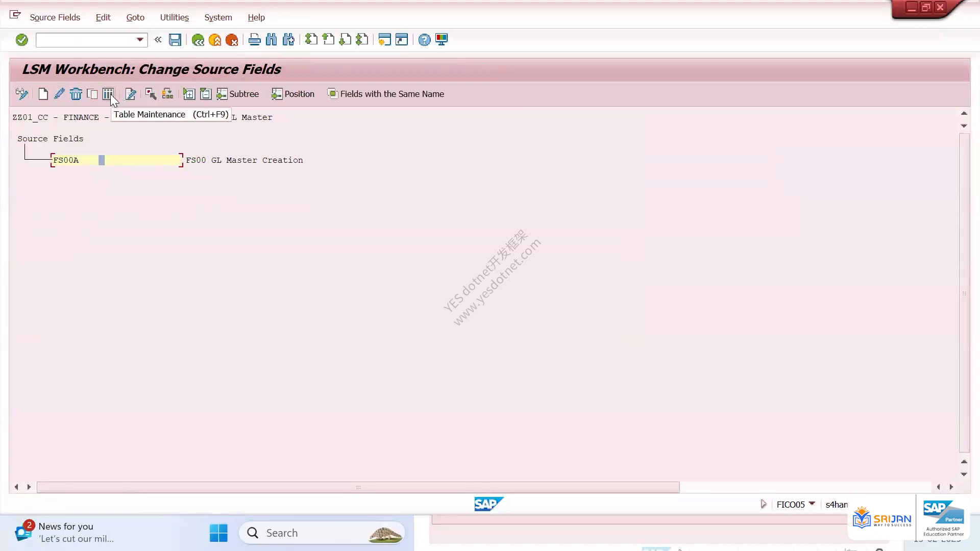Screen dimensions: 980x551
Task: Open the Edit menu
Action: 103,17
